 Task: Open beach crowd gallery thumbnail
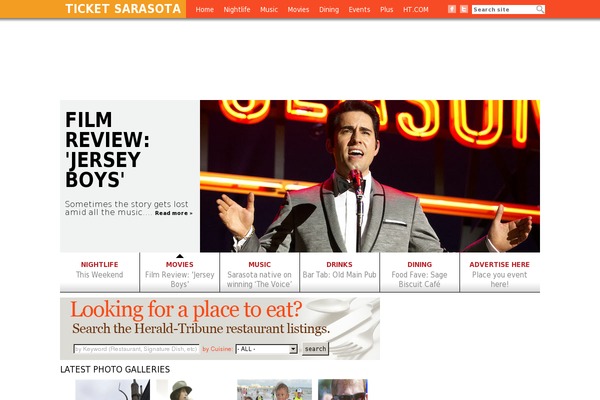(274, 390)
